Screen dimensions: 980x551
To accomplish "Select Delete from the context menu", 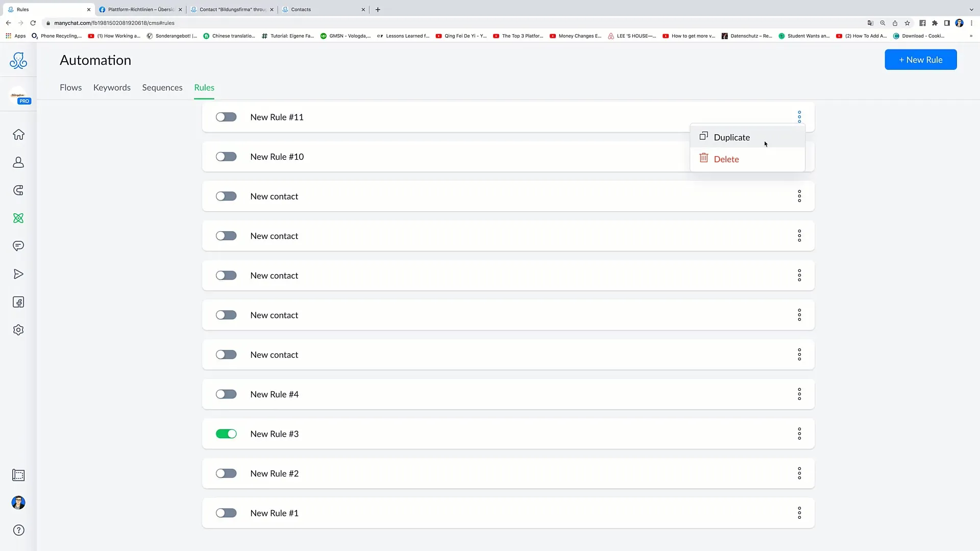I will coord(726,159).
